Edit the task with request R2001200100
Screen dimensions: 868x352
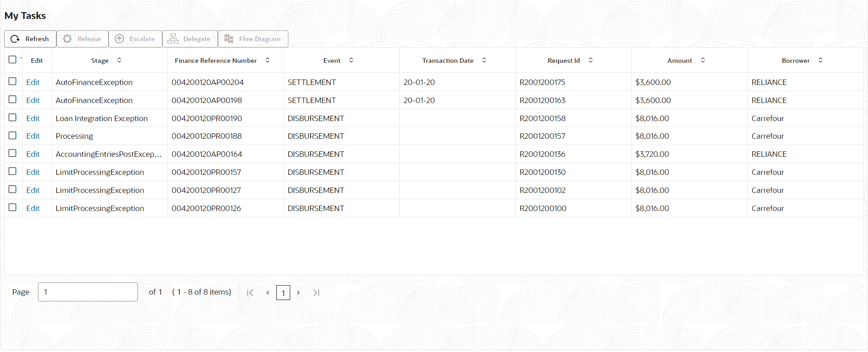click(33, 208)
